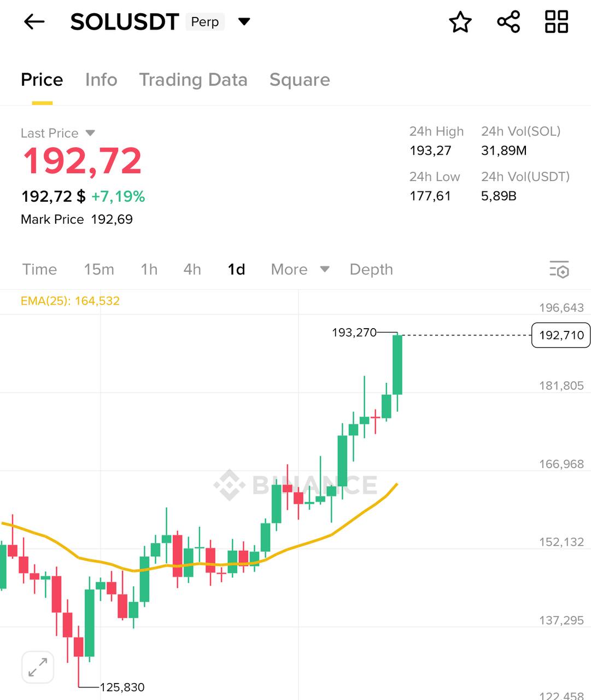Expand the Last Price type dropdown
The height and width of the screenshot is (700, 591).
[x=91, y=133]
